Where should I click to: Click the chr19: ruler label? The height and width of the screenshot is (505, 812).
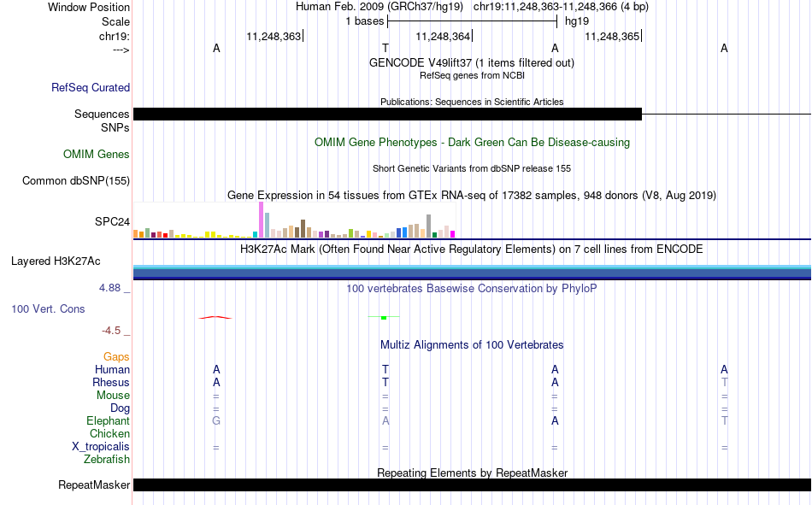[115, 36]
